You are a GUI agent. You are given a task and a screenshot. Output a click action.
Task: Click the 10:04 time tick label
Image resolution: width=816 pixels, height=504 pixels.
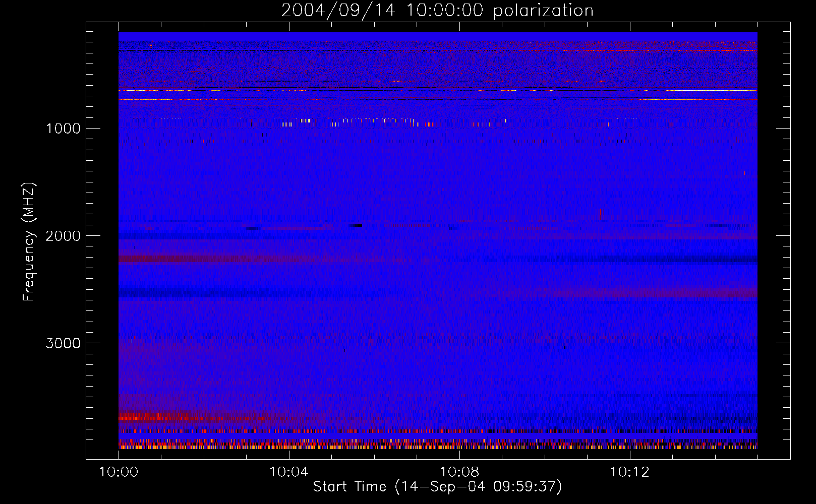289,472
